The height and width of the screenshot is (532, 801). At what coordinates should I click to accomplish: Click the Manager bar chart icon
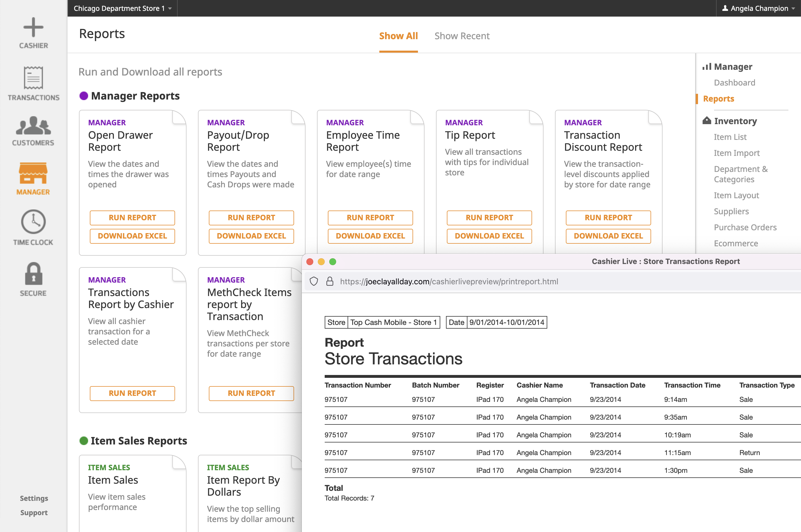(707, 66)
